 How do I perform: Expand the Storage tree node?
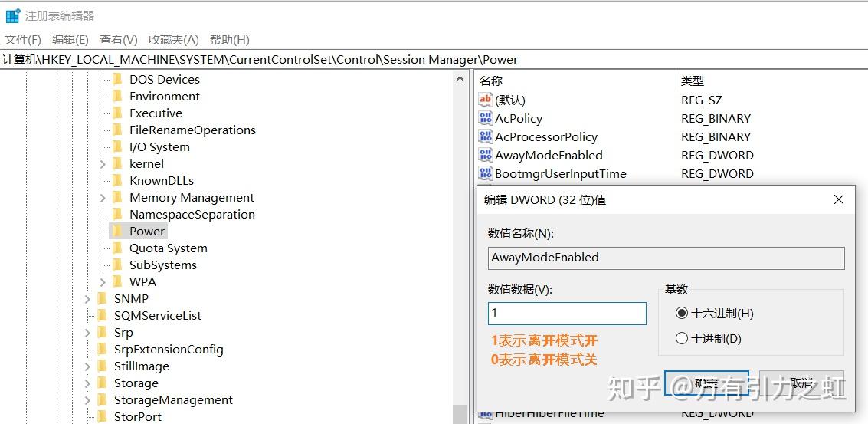point(87,383)
